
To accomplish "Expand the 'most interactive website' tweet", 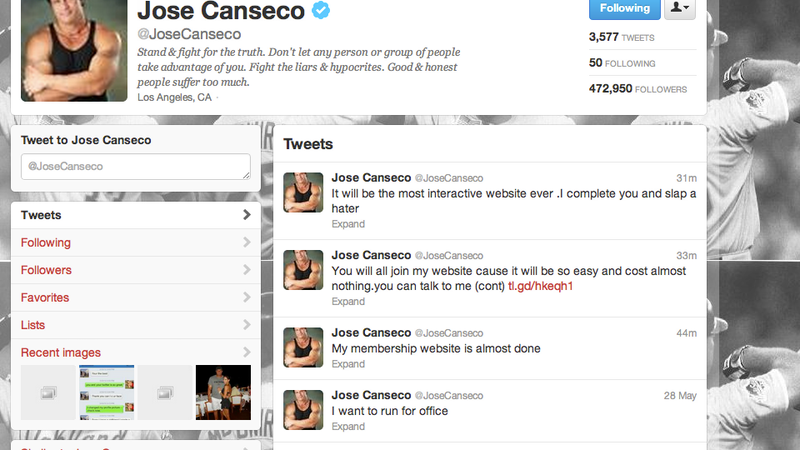I will [x=348, y=224].
